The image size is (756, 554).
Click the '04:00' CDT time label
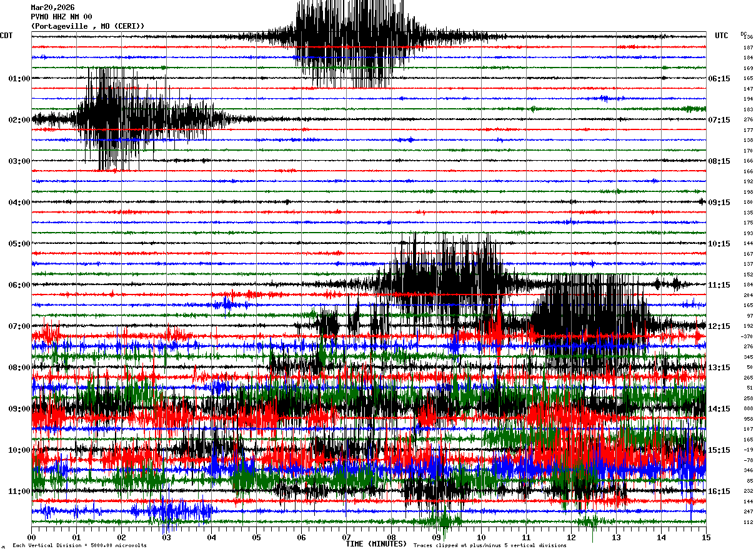click(x=19, y=203)
